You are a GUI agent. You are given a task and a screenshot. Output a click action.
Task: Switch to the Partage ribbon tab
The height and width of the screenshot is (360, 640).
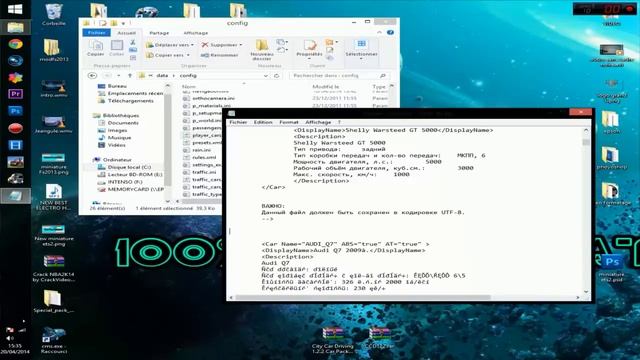tap(159, 33)
